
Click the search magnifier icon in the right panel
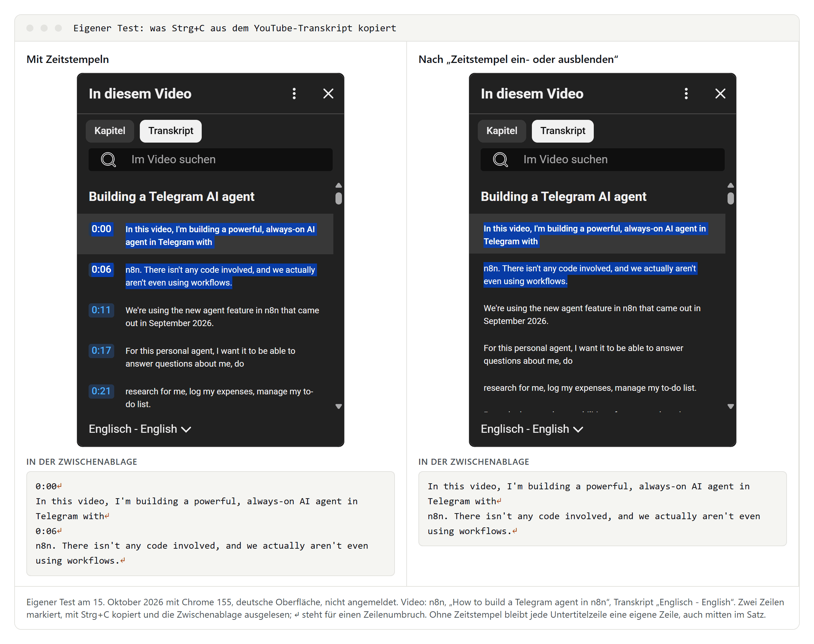500,160
